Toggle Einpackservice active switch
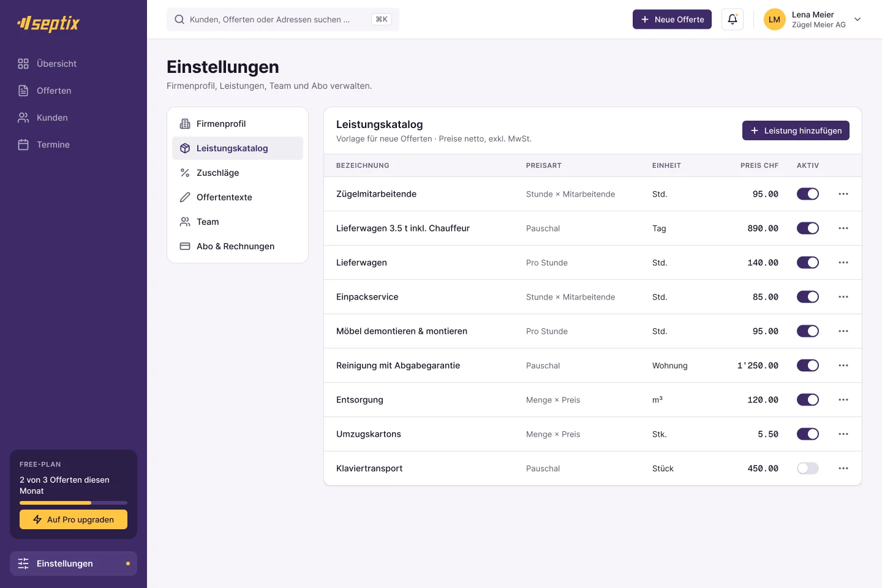The width and height of the screenshot is (882, 588). [808, 297]
